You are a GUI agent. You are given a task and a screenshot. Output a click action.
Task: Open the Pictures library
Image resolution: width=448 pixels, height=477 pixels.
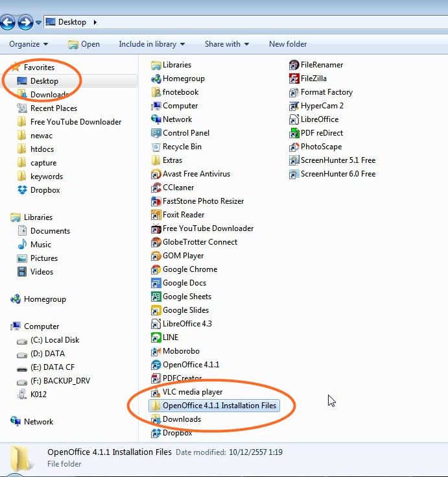click(x=38, y=258)
